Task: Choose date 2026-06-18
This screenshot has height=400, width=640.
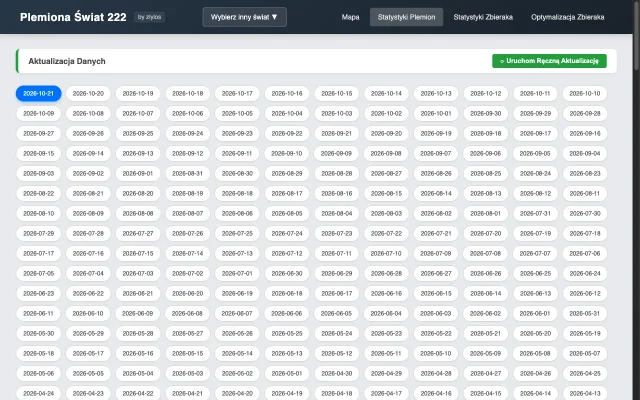Action: point(287,293)
